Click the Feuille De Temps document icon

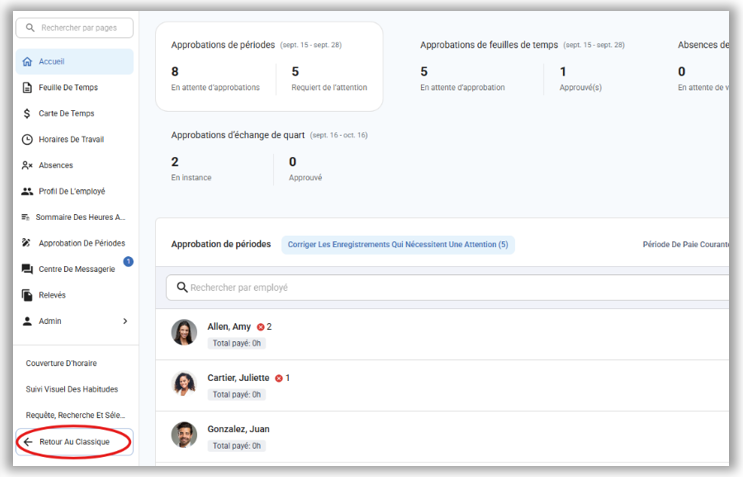coord(27,88)
